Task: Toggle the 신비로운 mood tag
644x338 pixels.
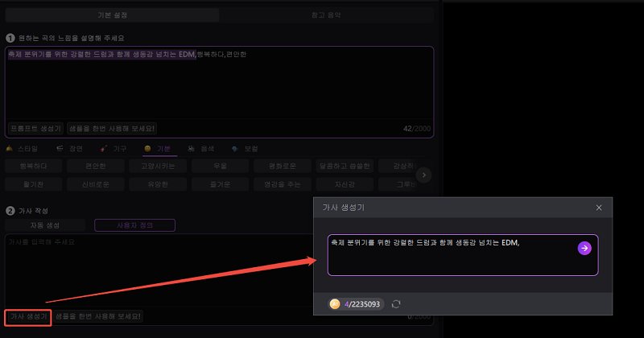Action: [x=96, y=184]
